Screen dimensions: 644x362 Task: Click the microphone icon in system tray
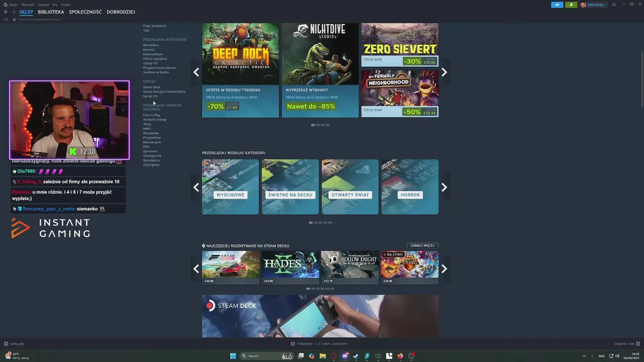(592, 356)
